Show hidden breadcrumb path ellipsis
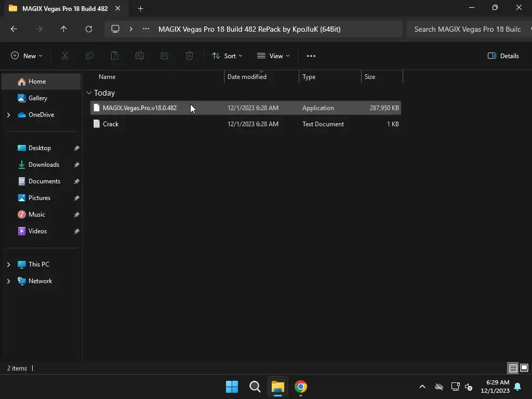This screenshot has height=399, width=532. [x=146, y=29]
